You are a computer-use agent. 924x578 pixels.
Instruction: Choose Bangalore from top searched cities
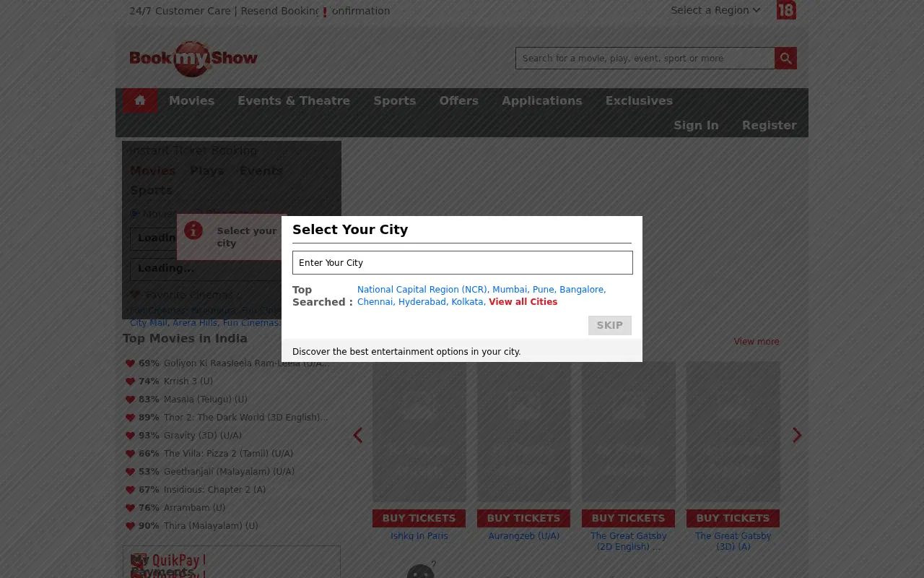(x=583, y=290)
